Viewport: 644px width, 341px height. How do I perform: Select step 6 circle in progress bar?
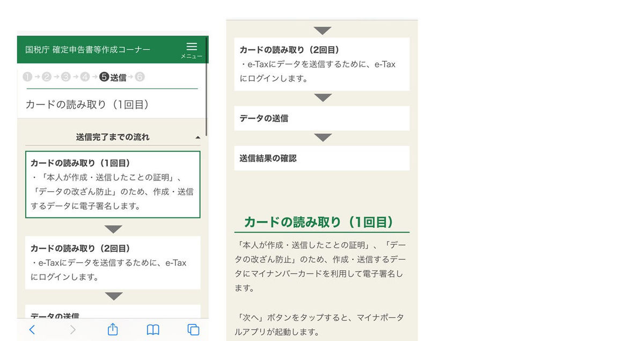(x=140, y=77)
